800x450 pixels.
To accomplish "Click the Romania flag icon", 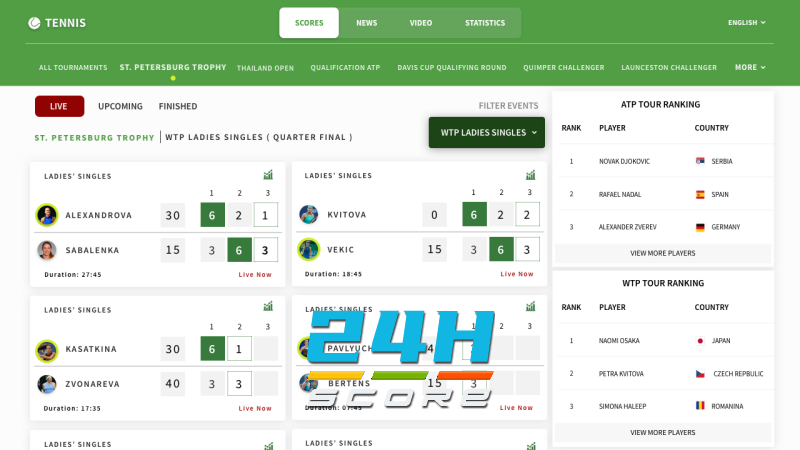I will pos(700,406).
